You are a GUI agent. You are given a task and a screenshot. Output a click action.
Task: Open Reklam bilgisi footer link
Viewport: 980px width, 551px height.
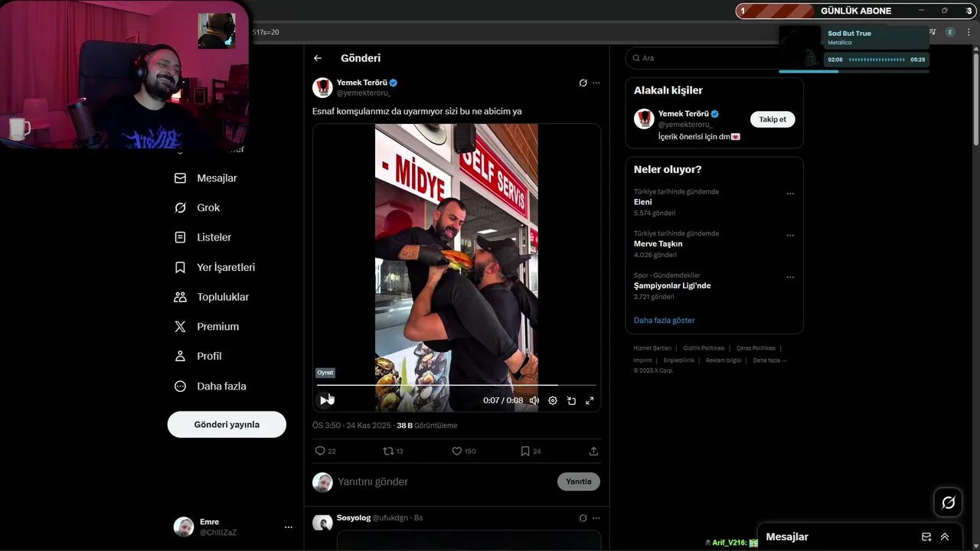pos(724,360)
